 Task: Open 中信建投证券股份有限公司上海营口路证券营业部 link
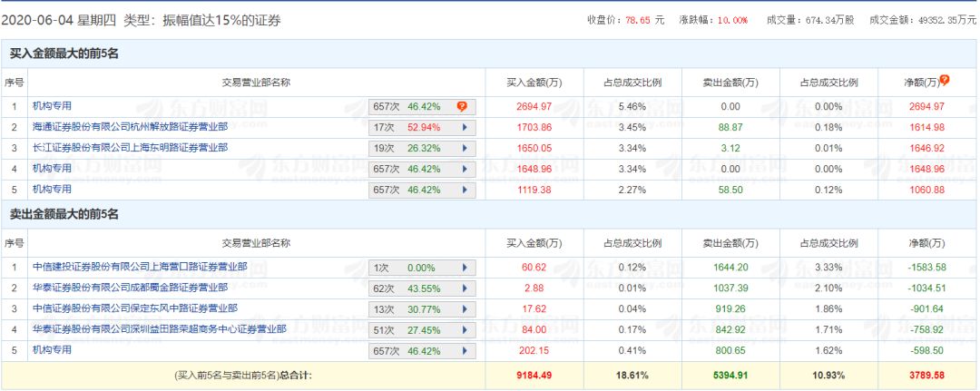140,267
